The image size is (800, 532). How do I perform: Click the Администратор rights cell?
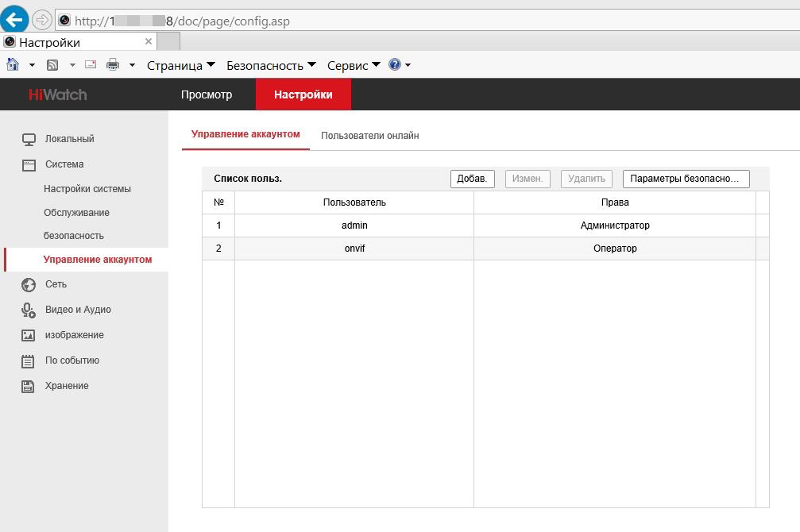tap(615, 226)
